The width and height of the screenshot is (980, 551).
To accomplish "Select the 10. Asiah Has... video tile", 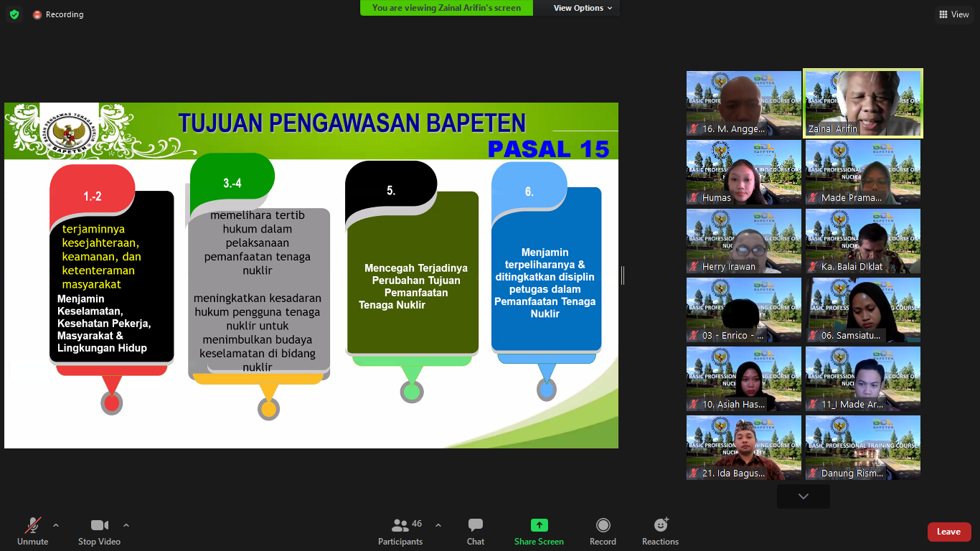I will 744,379.
